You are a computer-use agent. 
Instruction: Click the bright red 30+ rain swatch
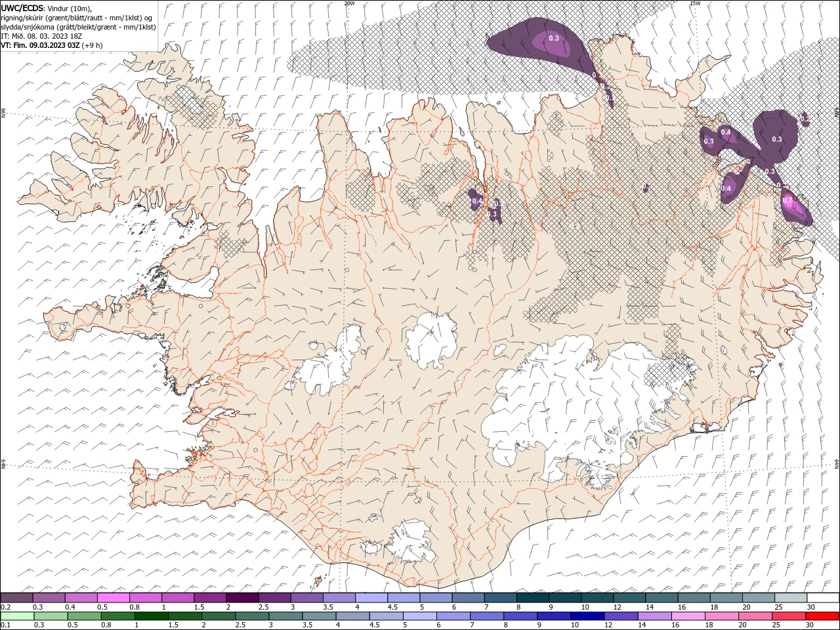(x=823, y=616)
